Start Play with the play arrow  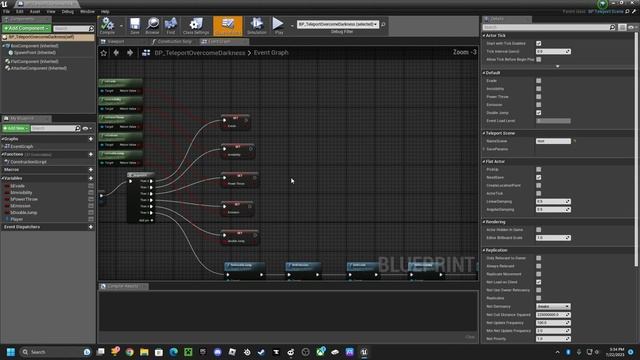pyautogui.click(x=278, y=25)
